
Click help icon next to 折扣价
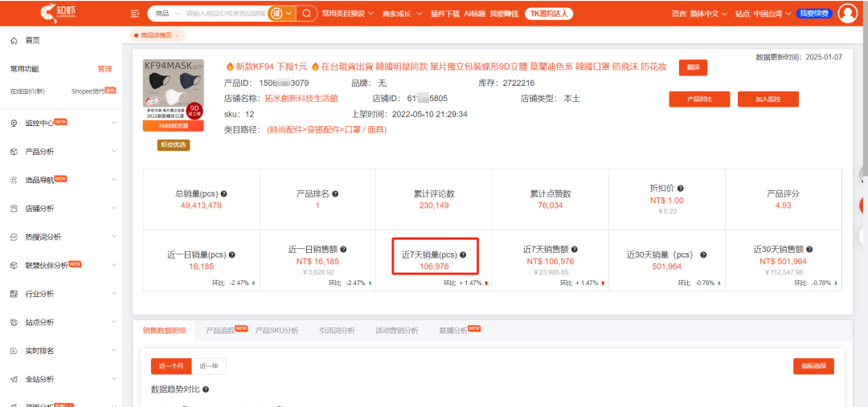(x=681, y=189)
